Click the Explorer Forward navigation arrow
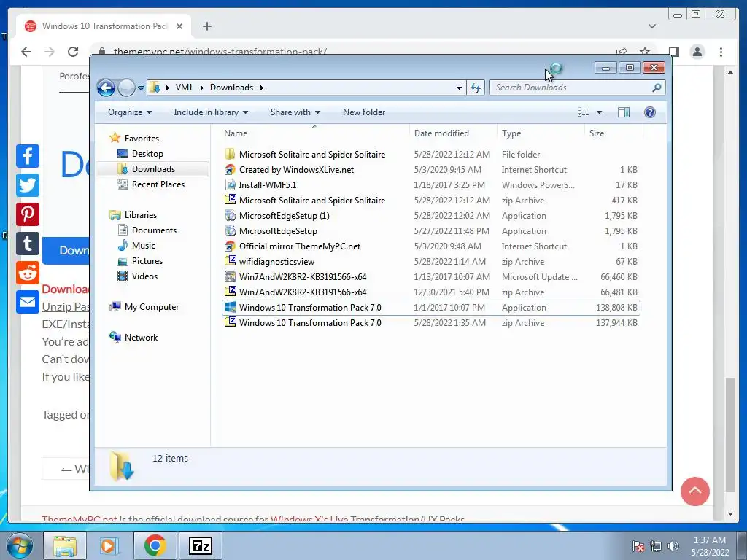 [126, 87]
